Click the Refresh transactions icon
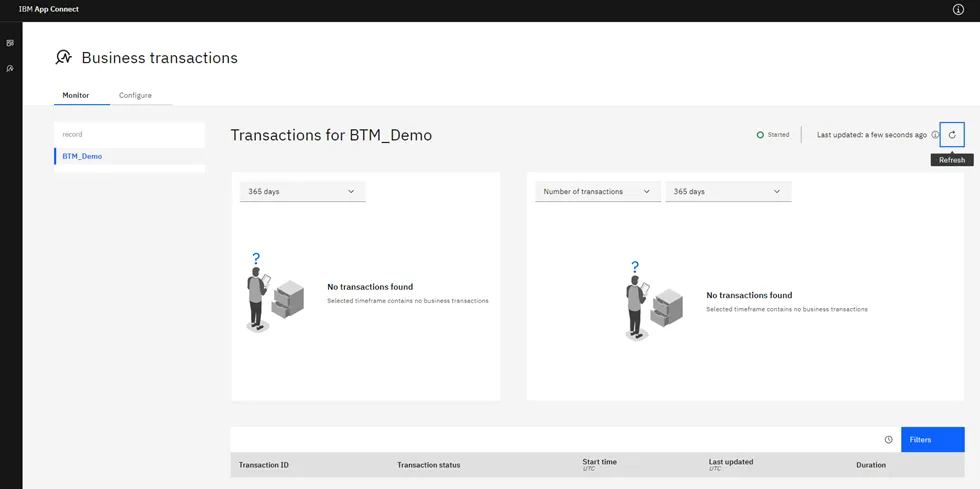The width and height of the screenshot is (980, 489). (952, 134)
